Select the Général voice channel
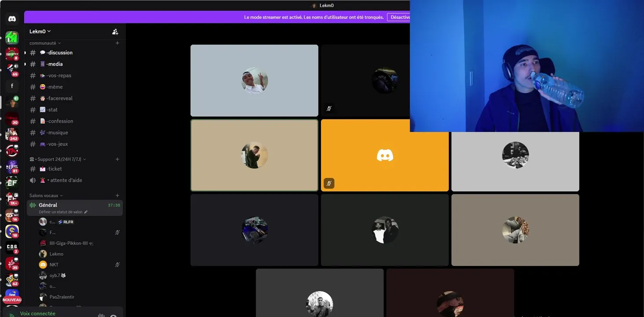The image size is (644, 317). click(75, 208)
